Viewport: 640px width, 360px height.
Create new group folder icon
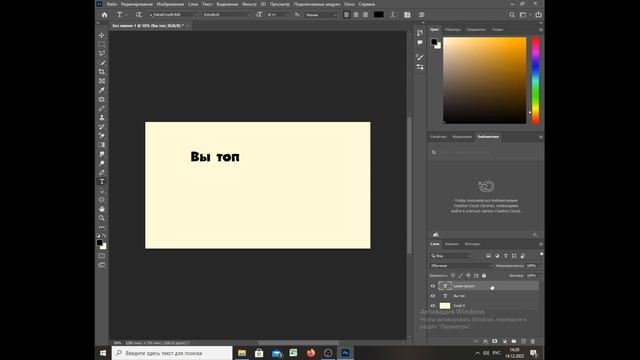point(514,341)
